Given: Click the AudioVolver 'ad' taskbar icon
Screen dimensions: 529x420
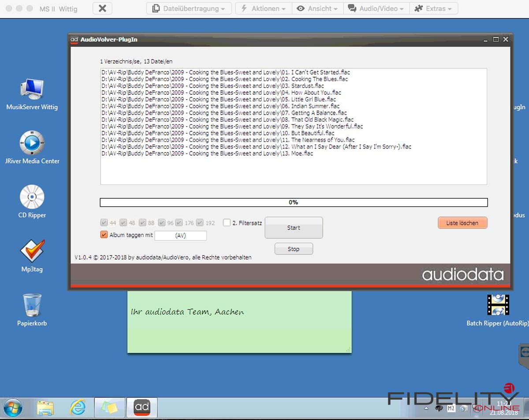Looking at the screenshot, I should [x=142, y=408].
